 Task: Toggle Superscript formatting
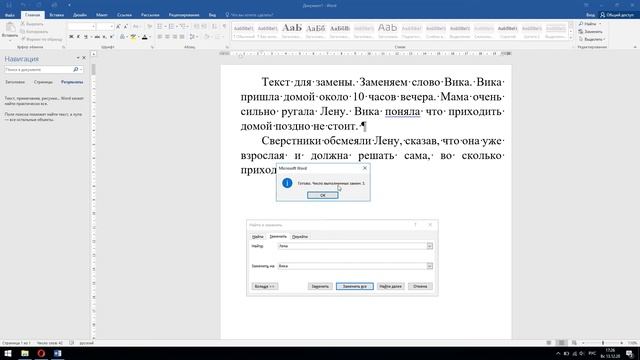pyautogui.click(x=111, y=37)
